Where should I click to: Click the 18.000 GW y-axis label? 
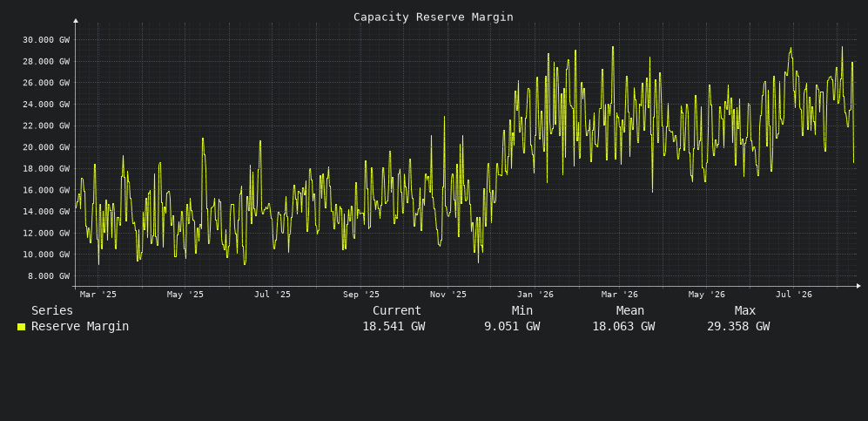pyautogui.click(x=46, y=168)
